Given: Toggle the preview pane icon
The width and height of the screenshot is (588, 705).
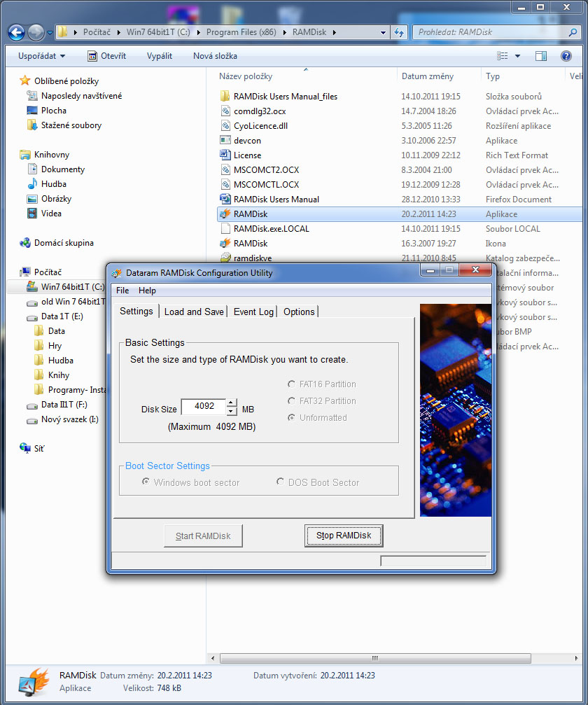Looking at the screenshot, I should [541, 56].
